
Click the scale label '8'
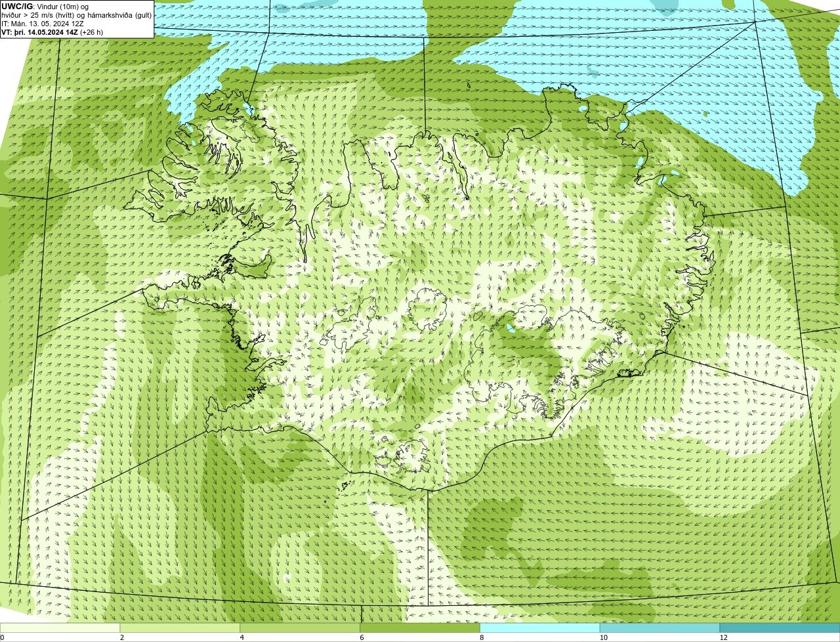pos(482,637)
